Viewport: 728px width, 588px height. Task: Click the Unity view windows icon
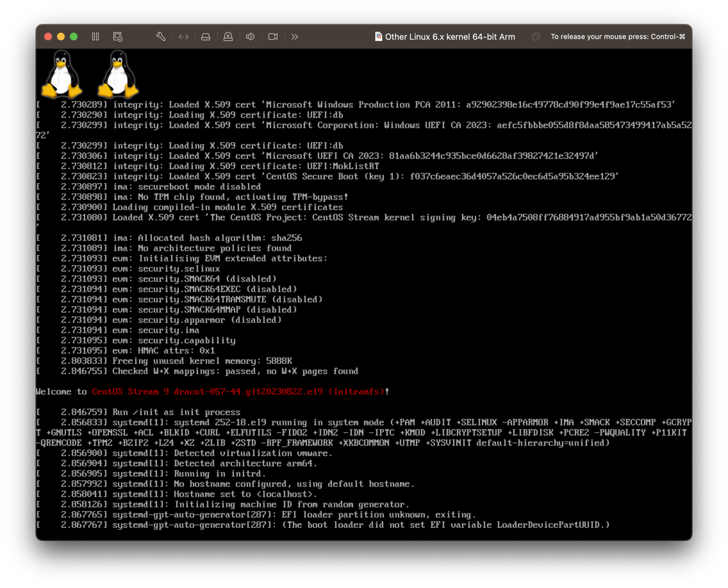[536, 37]
